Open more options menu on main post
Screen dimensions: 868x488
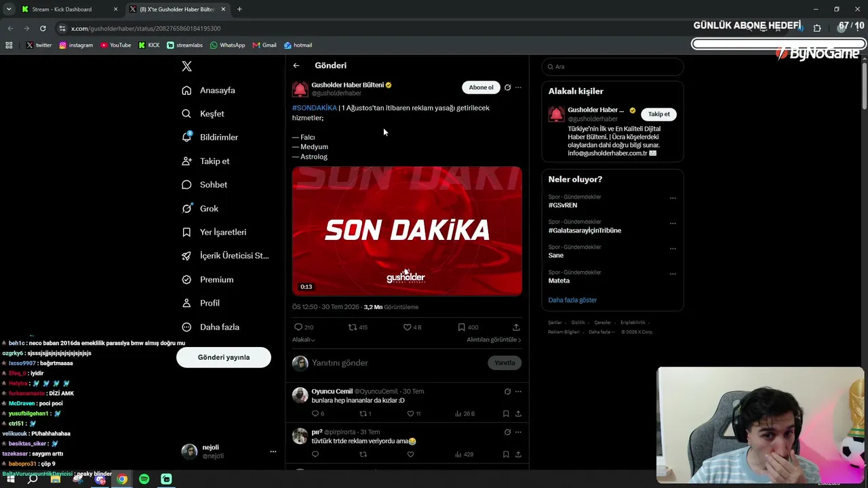[x=518, y=87]
